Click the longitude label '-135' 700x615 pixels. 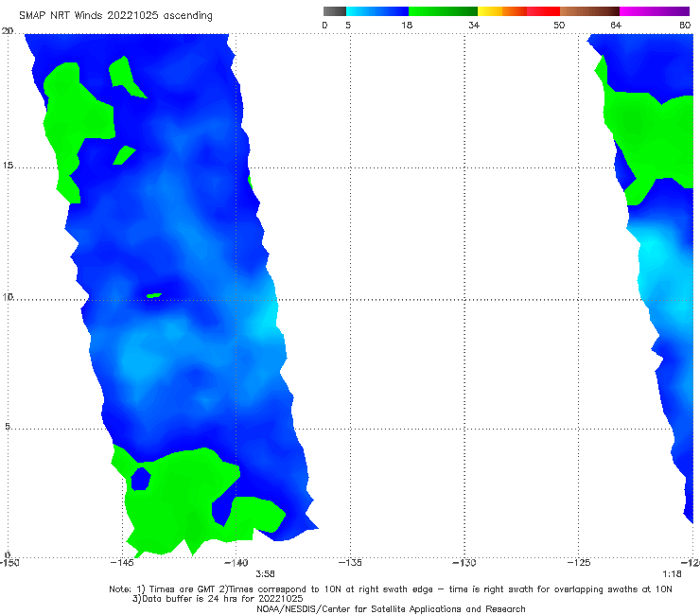pyautogui.click(x=350, y=563)
